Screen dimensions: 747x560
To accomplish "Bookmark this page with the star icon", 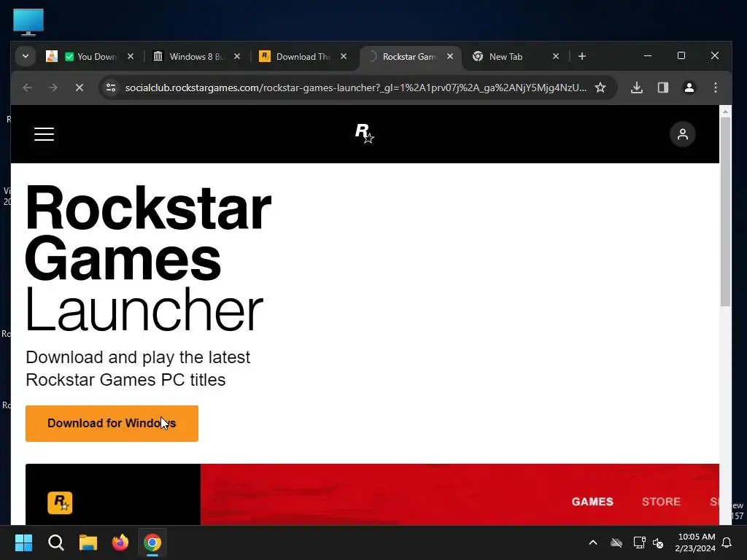I will (600, 87).
